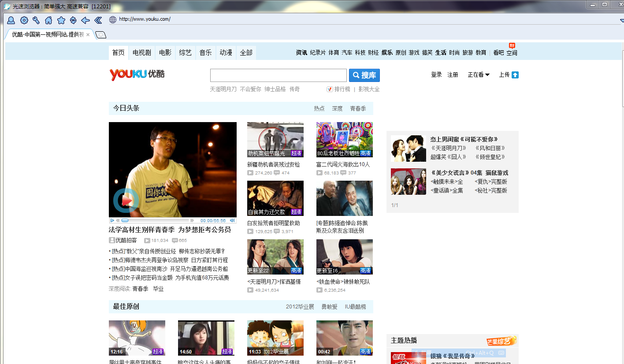Click the refresh icon in the toolbar
624x364 pixels.
73,20
